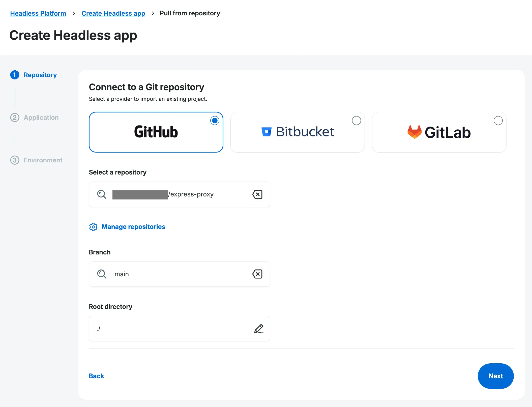
Task: Navigate back via the Headless Platform breadcrumb
Action: coord(38,13)
